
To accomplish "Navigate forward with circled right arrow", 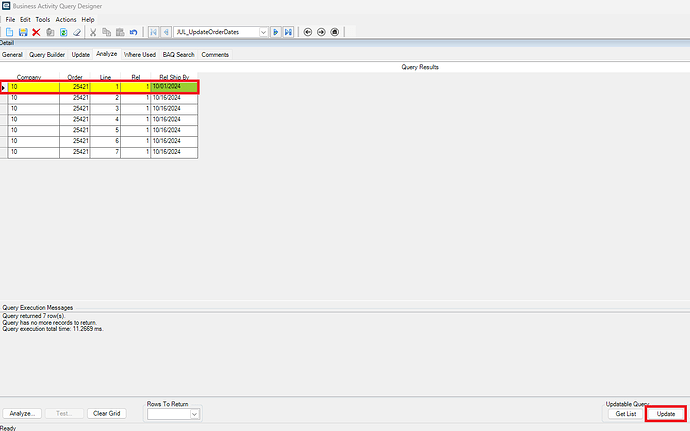I will tap(321, 32).
